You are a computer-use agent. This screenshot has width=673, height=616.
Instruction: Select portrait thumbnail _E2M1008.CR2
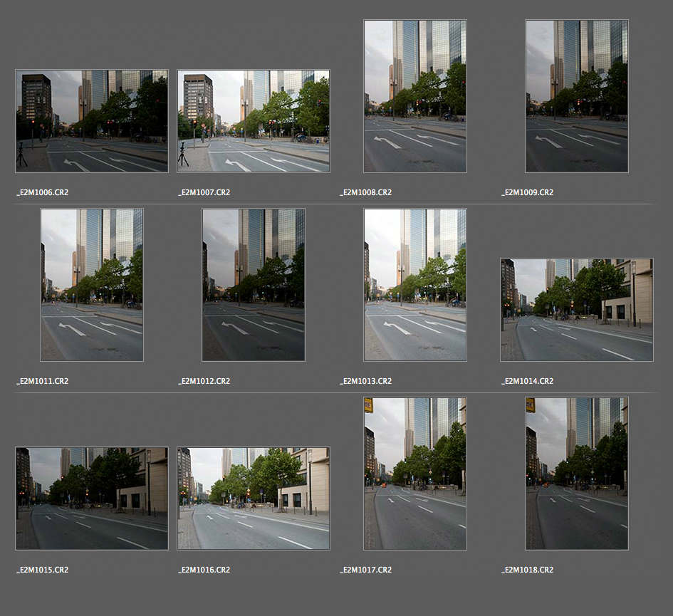pos(414,96)
